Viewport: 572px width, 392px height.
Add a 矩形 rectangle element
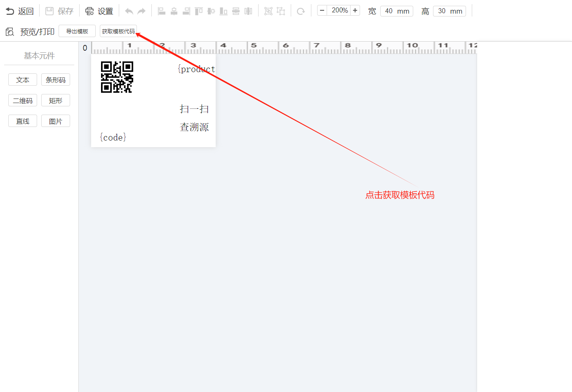click(56, 101)
